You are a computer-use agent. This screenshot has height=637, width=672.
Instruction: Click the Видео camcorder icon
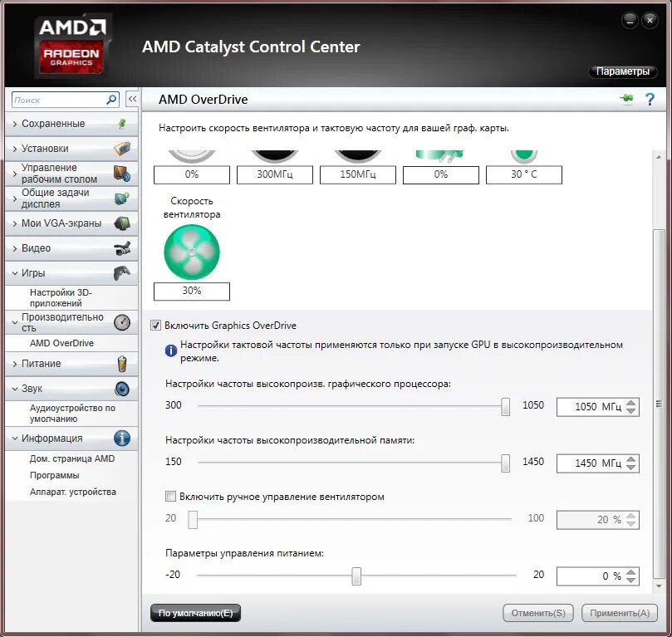[122, 248]
